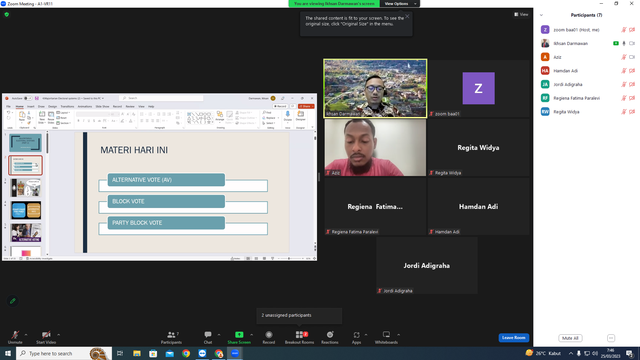Open Breakout Rooms

click(299, 337)
